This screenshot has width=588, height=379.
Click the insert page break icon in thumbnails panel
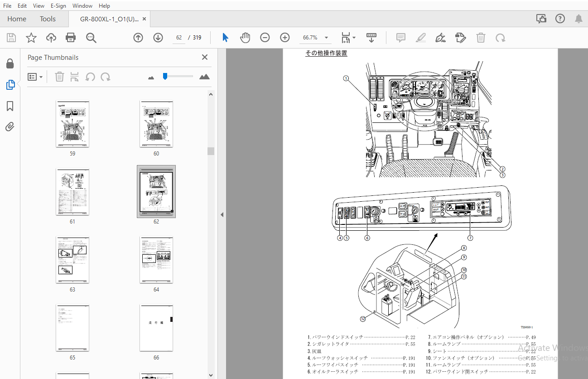point(75,77)
